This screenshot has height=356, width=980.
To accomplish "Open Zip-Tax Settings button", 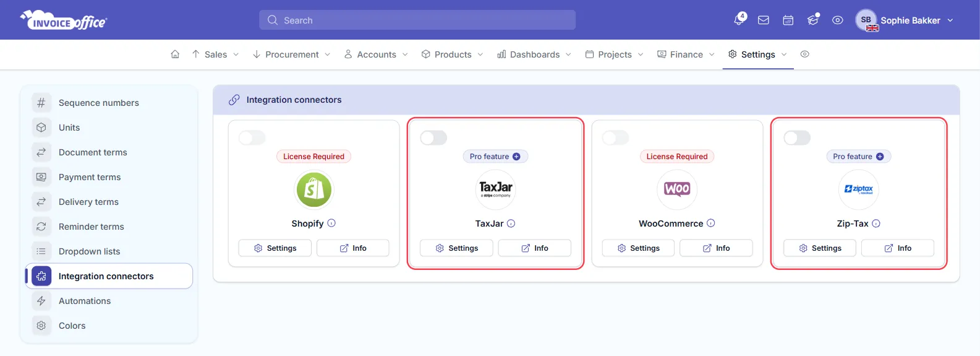I will point(820,248).
